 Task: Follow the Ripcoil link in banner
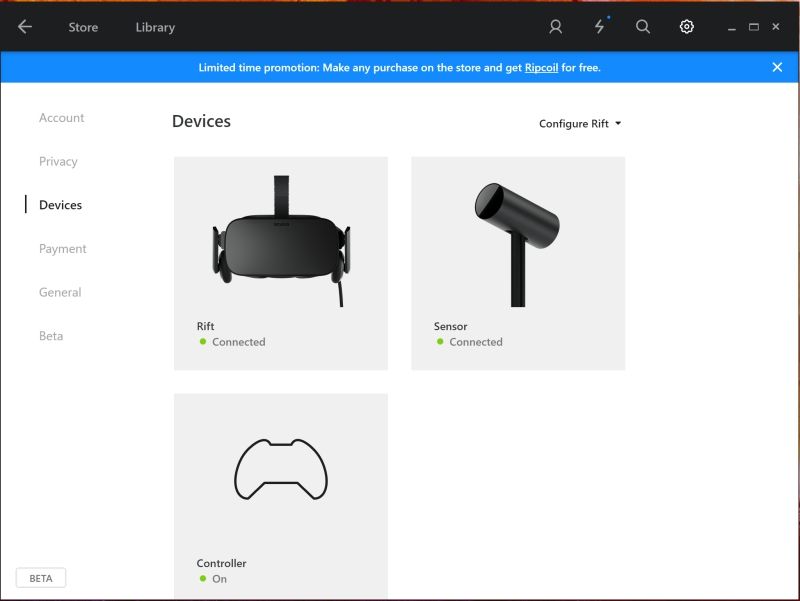541,68
